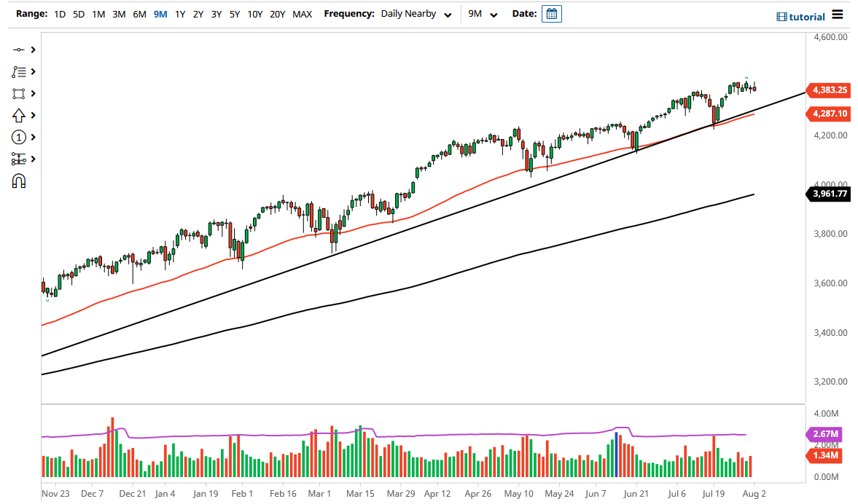858x504 pixels.
Task: Select the rectangle drawing tool
Action: click(18, 93)
